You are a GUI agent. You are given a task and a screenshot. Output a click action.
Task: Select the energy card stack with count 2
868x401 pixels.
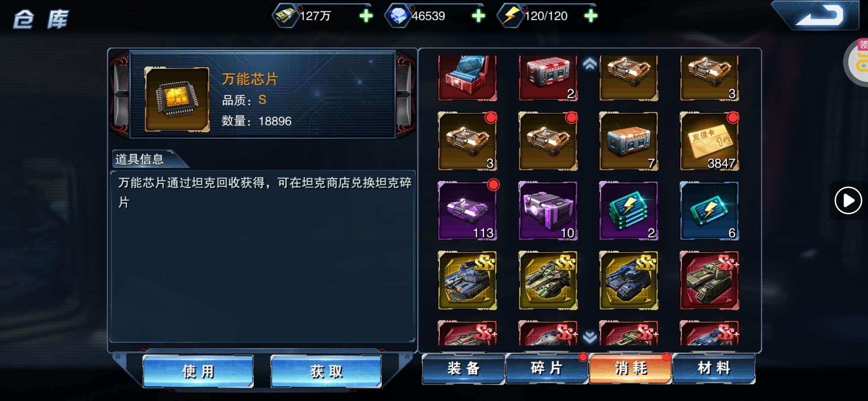[x=629, y=211]
